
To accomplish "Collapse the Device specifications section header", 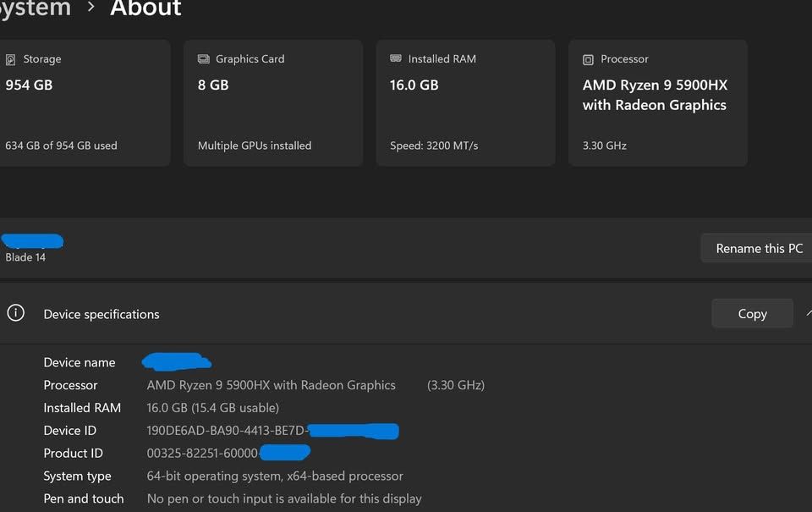I will [807, 312].
